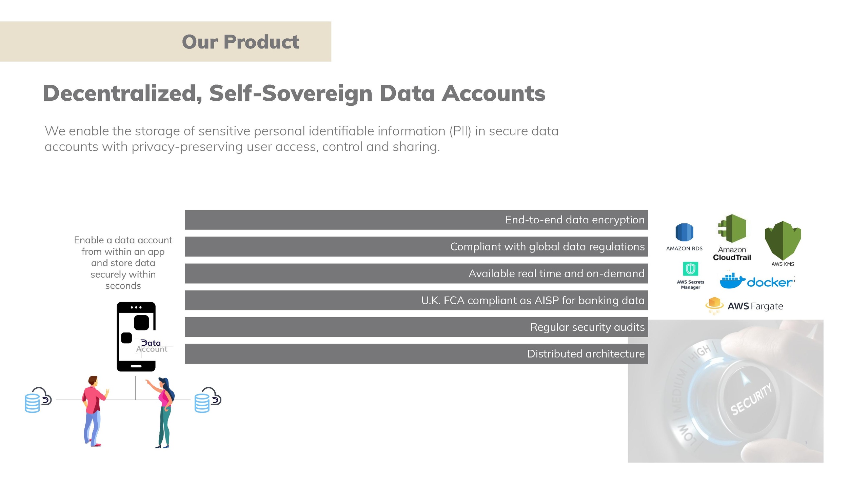
Task: Click the Our Product header banner
Action: click(x=165, y=42)
